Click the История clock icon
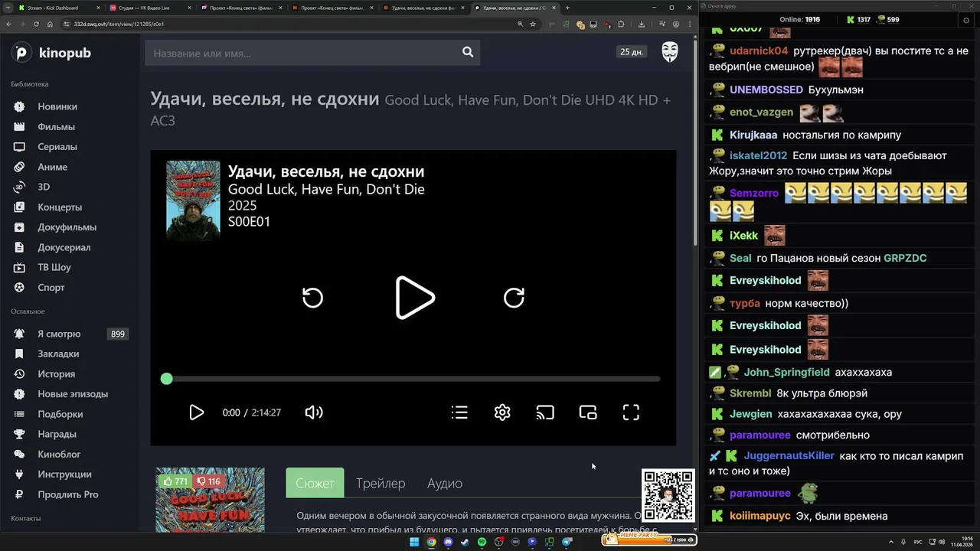Viewport: 980px width, 551px height. coord(20,374)
